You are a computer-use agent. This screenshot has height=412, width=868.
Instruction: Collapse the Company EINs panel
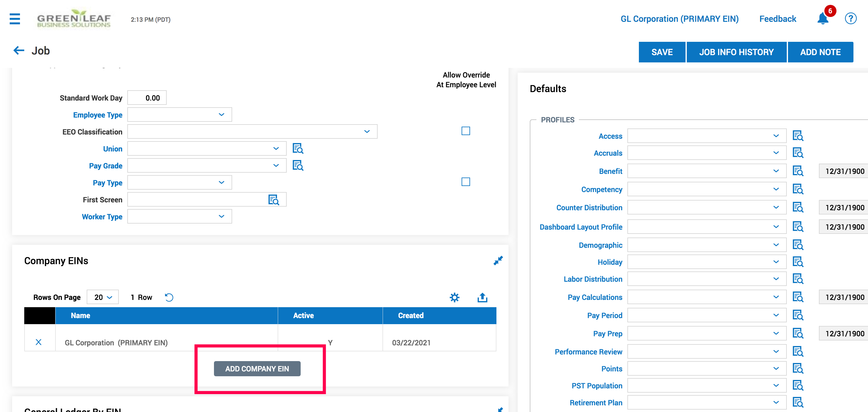[498, 261]
